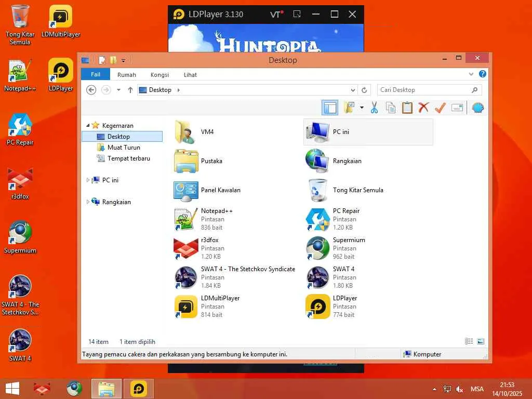Screen dimensions: 532x399
Task: Open address bar history dropdown
Action: tap(353, 90)
